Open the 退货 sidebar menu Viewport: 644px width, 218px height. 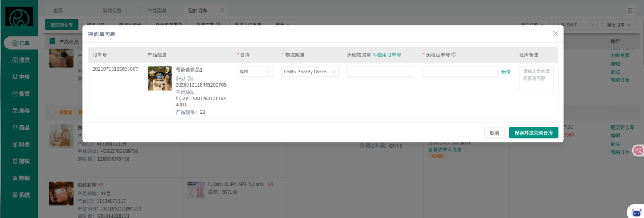[20, 60]
